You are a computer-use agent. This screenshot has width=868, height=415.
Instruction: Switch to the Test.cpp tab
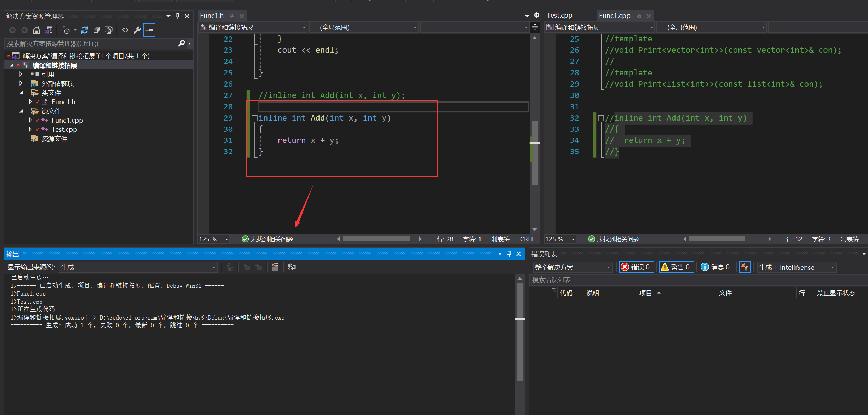coord(559,16)
